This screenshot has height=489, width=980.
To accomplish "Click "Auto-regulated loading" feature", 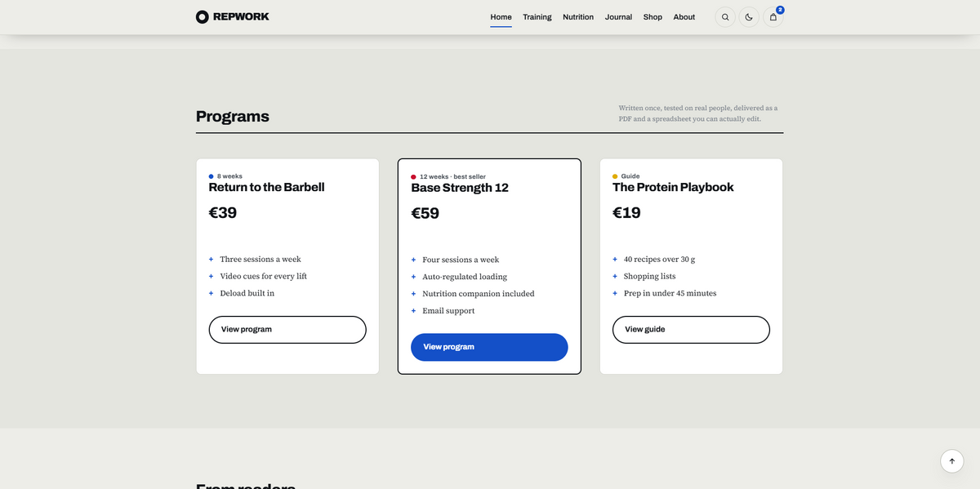I will (465, 278).
